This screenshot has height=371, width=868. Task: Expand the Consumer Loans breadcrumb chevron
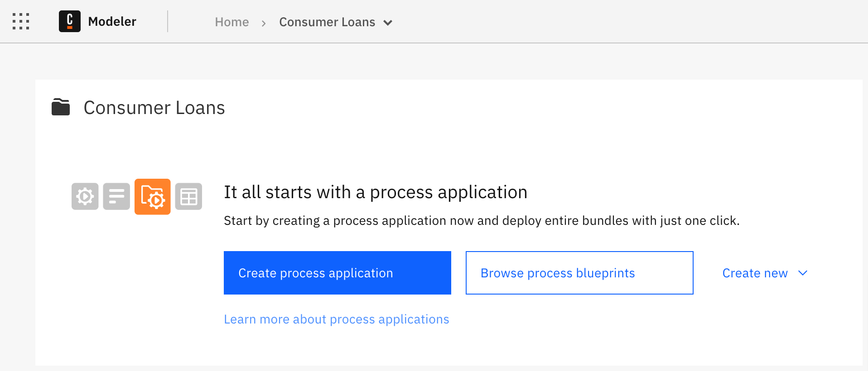[388, 23]
